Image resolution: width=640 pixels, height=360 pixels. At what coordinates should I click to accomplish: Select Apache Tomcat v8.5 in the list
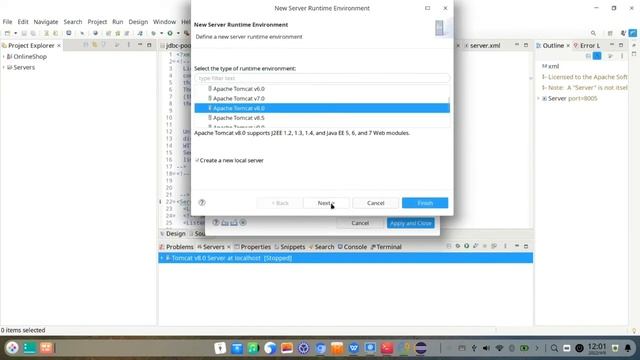click(322, 118)
